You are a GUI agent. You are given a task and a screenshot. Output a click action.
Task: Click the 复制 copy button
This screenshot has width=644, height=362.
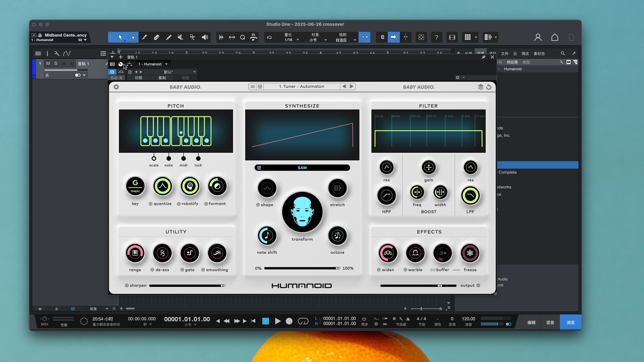coord(162,78)
